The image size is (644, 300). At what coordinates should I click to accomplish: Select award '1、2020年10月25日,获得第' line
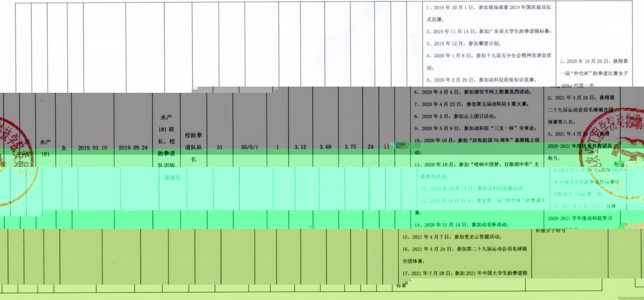click(x=594, y=61)
